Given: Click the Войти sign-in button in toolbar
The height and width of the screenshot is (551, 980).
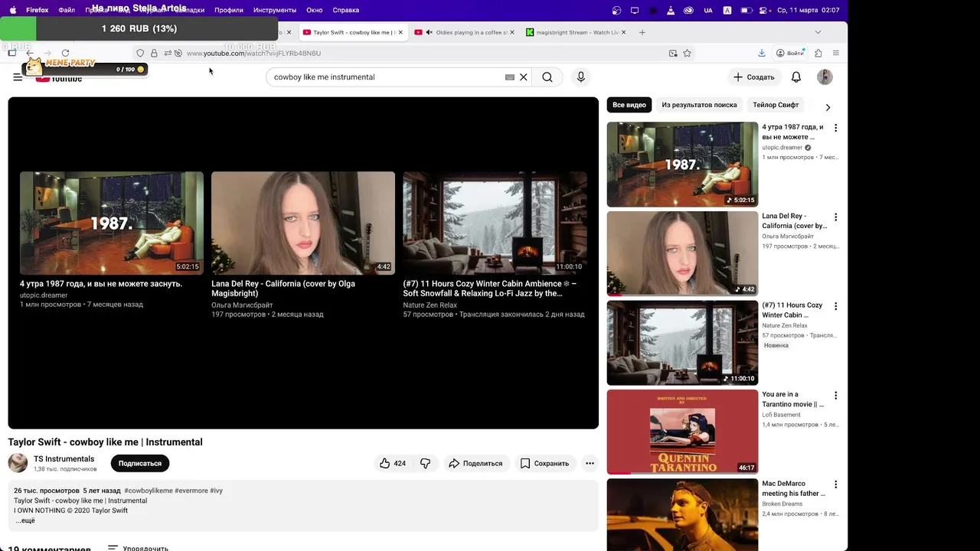Looking at the screenshot, I should tap(789, 53).
